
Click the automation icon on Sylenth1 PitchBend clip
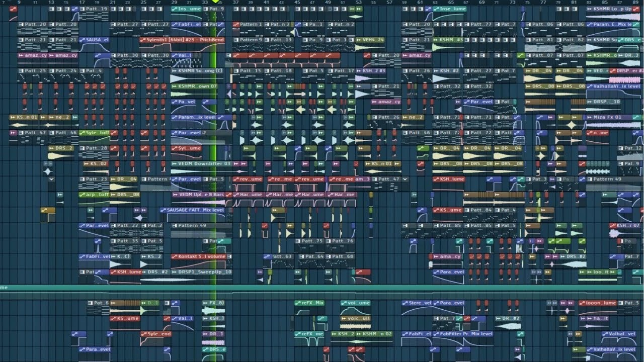point(144,40)
